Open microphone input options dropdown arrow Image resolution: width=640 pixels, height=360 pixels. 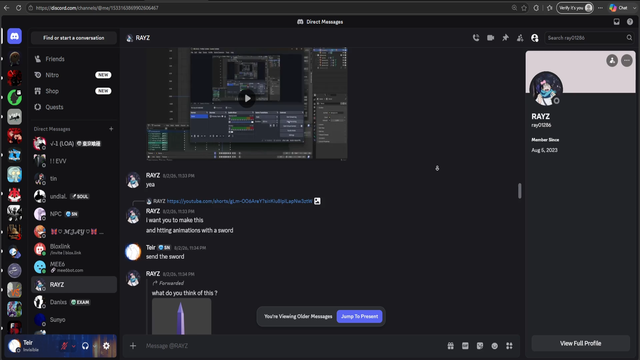pyautogui.click(x=73, y=346)
